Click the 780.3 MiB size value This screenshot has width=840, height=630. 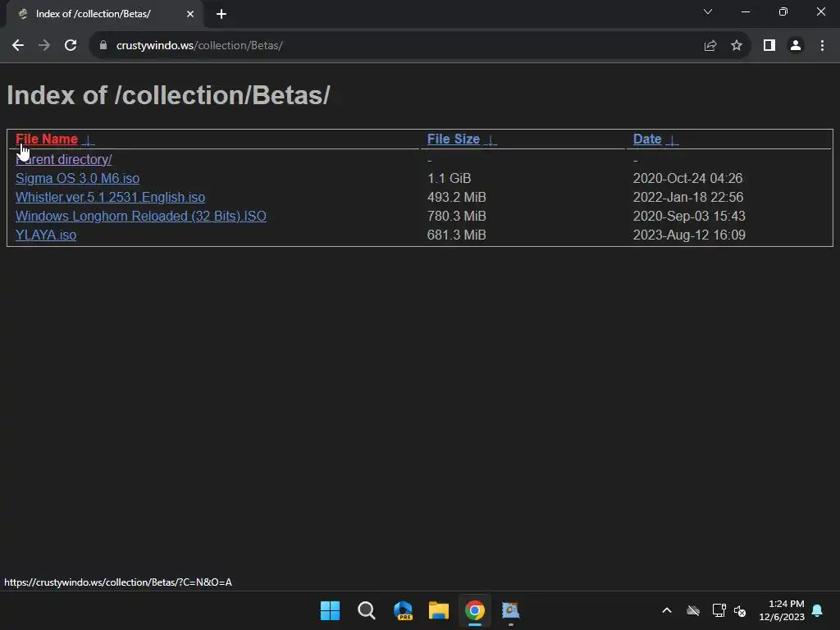[456, 216]
